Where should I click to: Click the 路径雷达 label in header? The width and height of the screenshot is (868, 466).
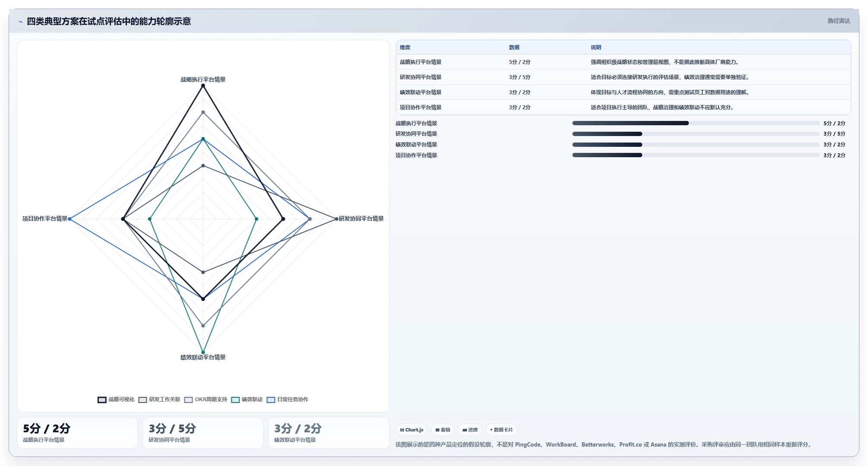839,21
